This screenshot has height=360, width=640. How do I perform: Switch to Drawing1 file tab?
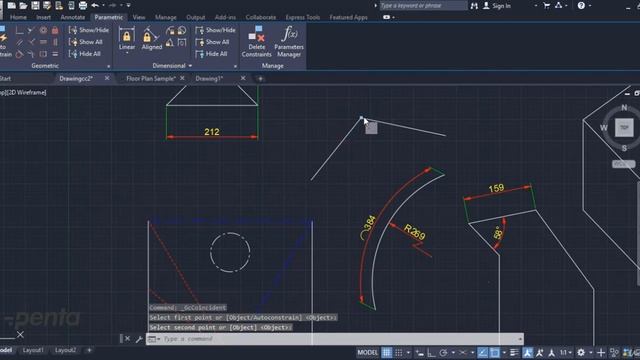209,78
